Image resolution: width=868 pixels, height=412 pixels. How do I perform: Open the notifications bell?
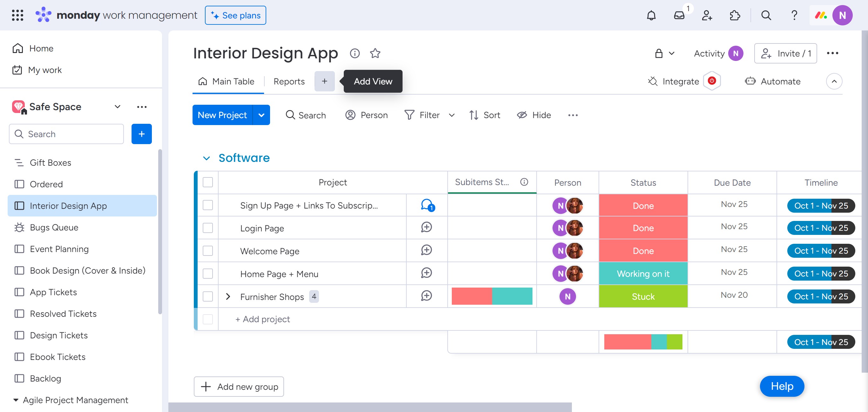pyautogui.click(x=651, y=16)
